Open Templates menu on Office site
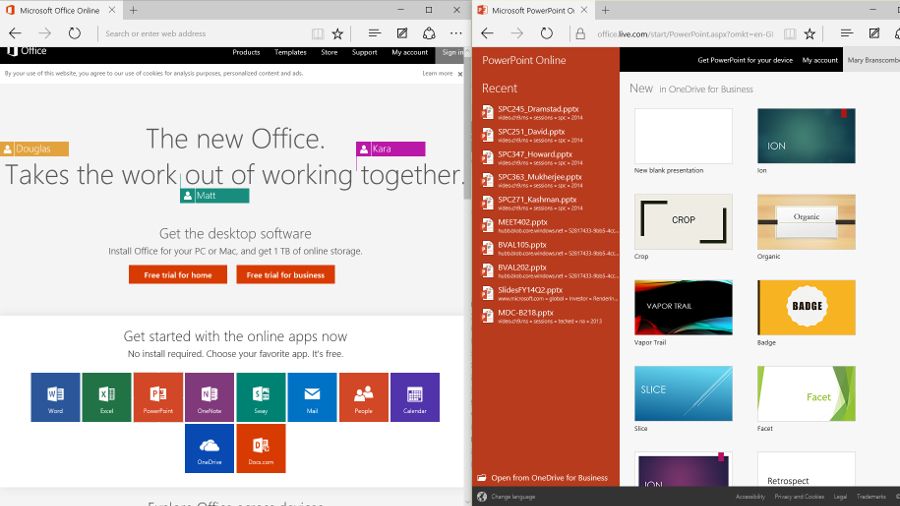 coord(290,52)
